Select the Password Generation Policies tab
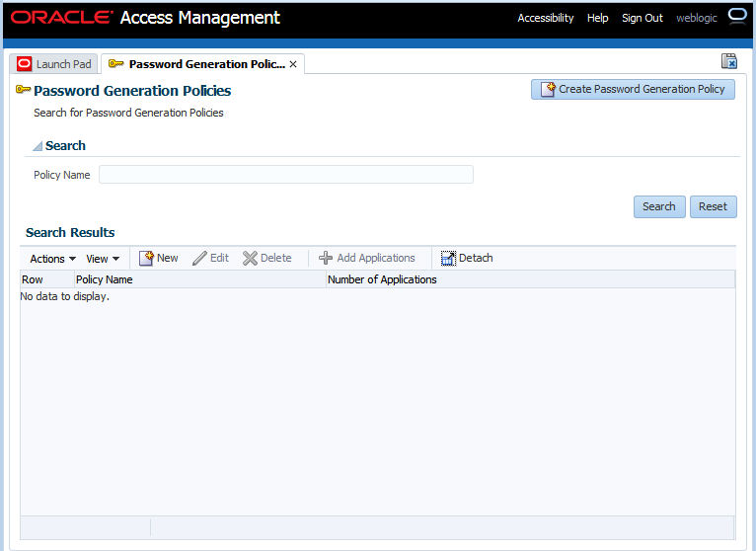 point(202,63)
